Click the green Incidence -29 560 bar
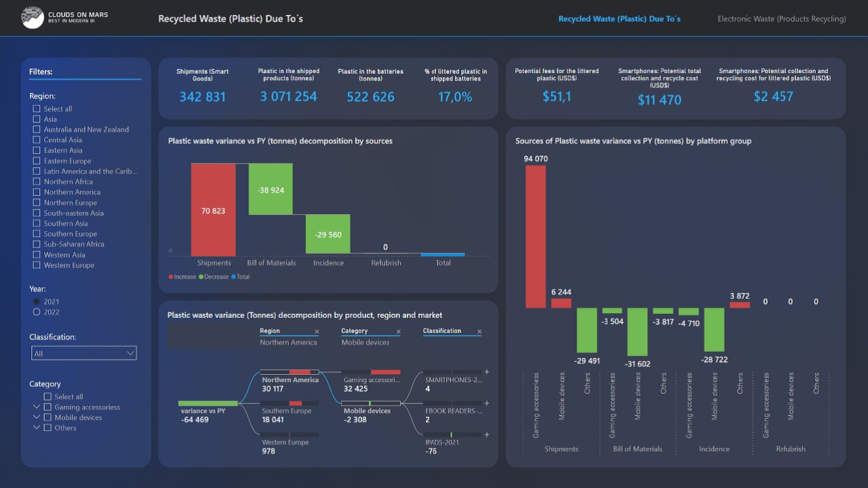Screen dimensions: 868x488 point(328,234)
